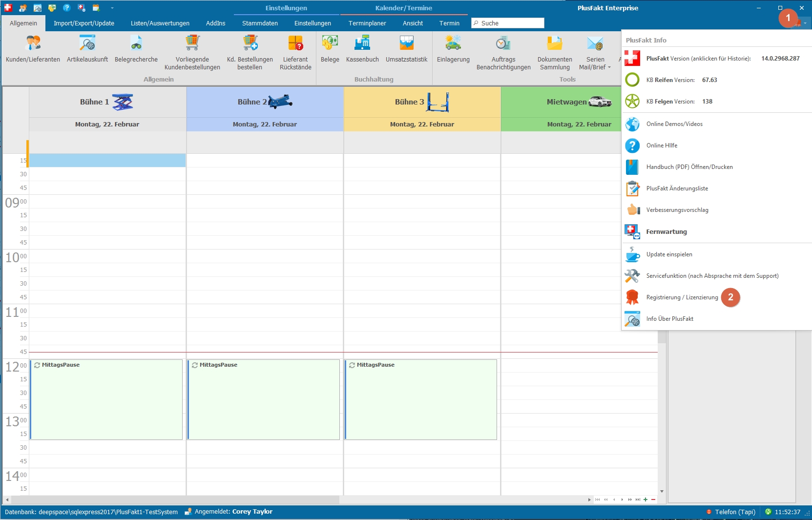Click the logged-in user Corey Taylor
The height and width of the screenshot is (520, 812).
pos(252,512)
